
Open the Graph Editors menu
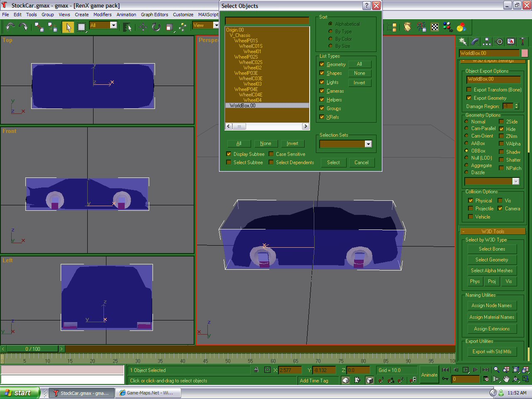coord(154,15)
